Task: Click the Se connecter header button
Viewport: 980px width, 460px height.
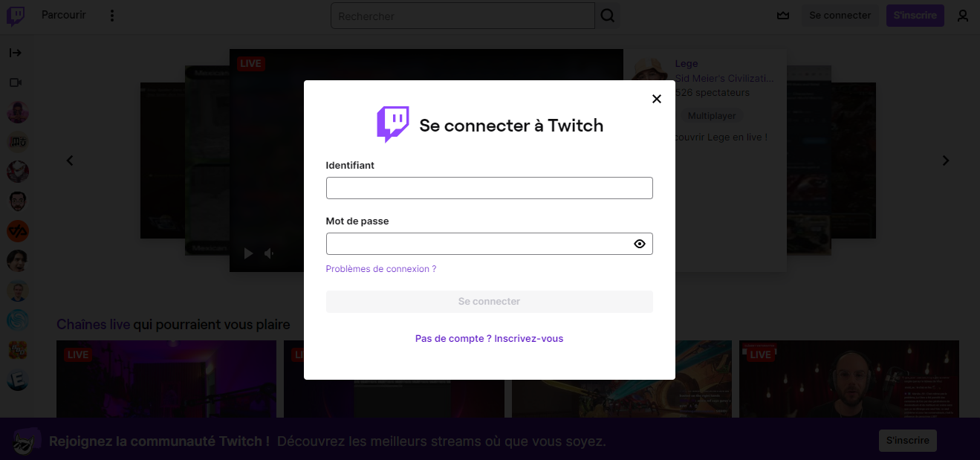Action: coord(840,16)
